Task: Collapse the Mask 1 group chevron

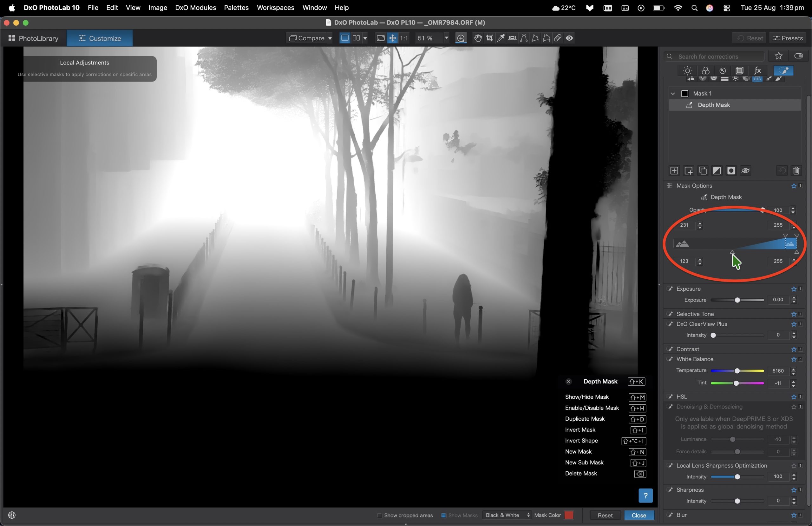Action: 673,94
